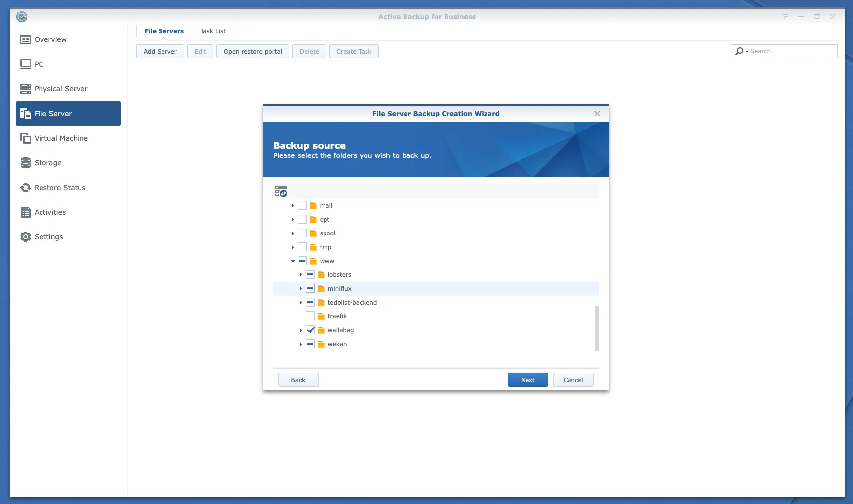Open the Overview section label
Image resolution: width=853 pixels, height=504 pixels.
50,39
